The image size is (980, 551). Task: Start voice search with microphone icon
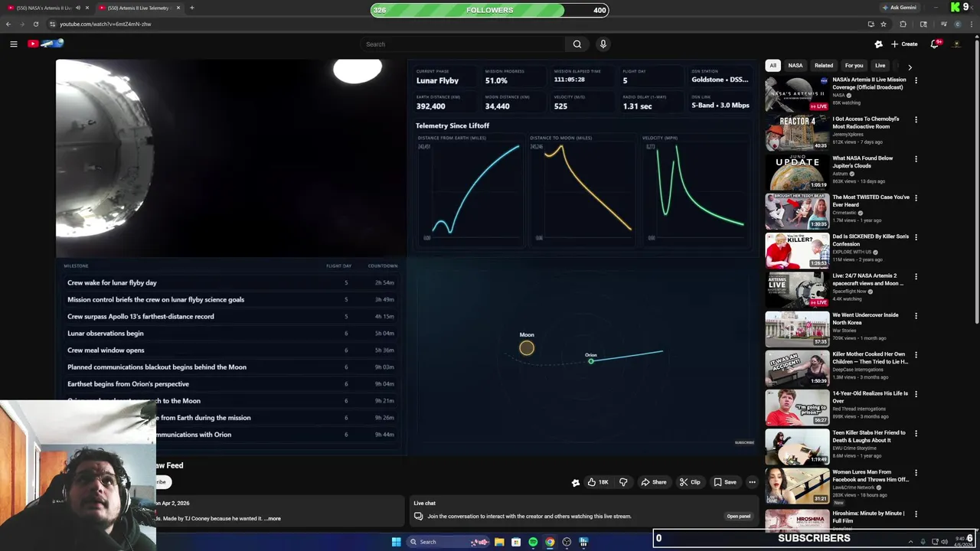(603, 44)
